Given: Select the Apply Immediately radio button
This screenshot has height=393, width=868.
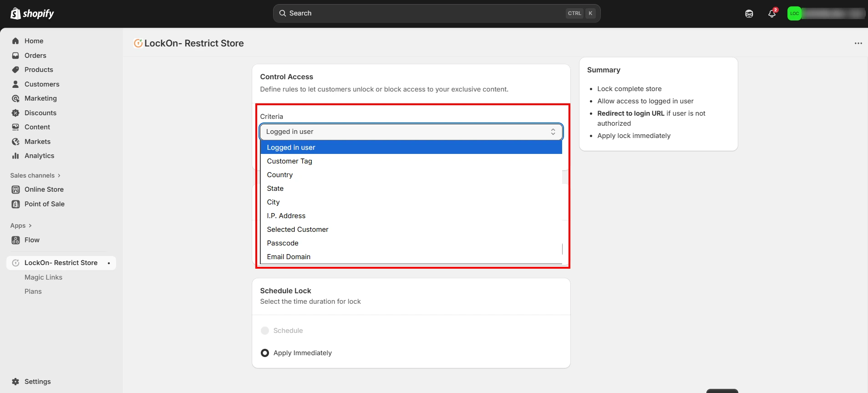Looking at the screenshot, I should click(x=265, y=353).
